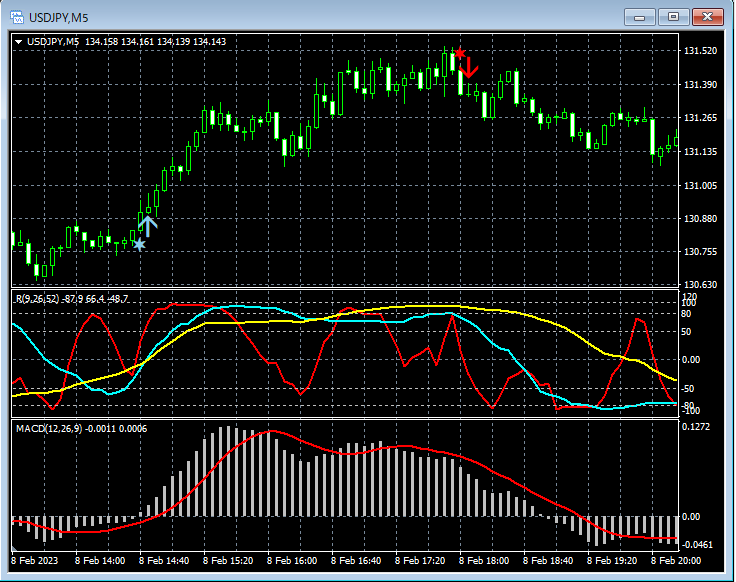Select the 8 Feb 18:00 time axis label
736x582 pixels.
coord(486,561)
